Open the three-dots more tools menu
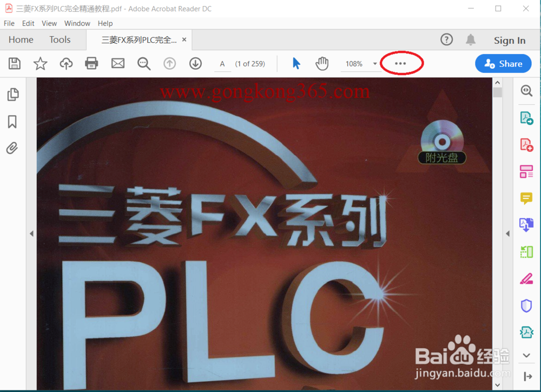This screenshot has height=392, width=541. coord(400,63)
